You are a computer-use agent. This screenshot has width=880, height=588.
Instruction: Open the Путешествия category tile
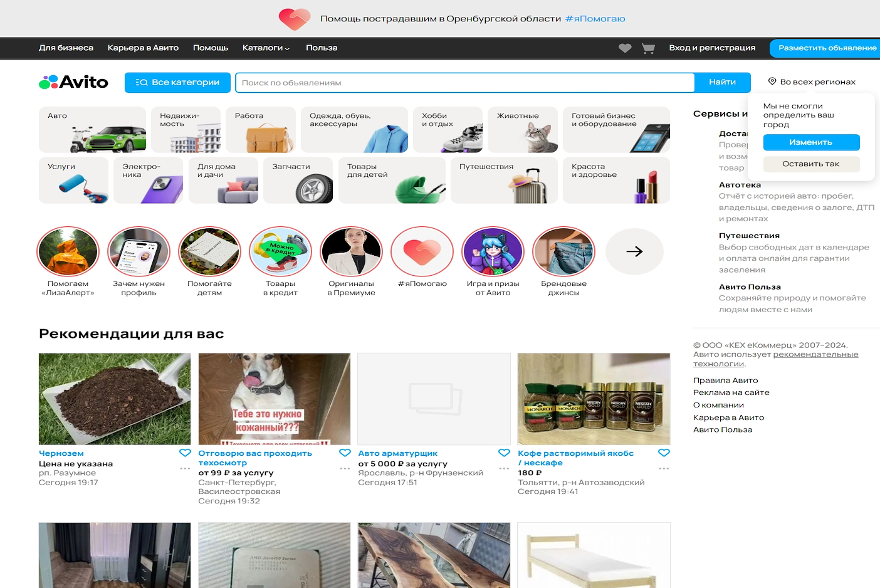tap(504, 181)
